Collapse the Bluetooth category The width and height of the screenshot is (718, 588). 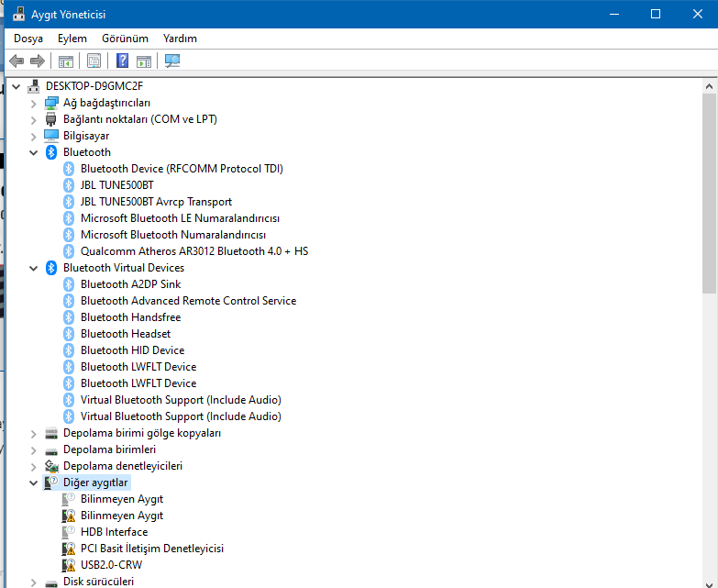click(x=33, y=152)
